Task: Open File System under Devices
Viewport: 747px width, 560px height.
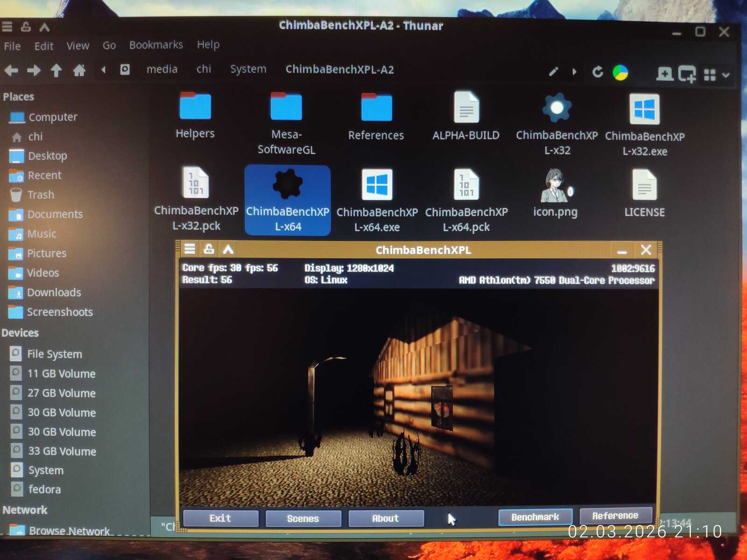Action: tap(46, 354)
